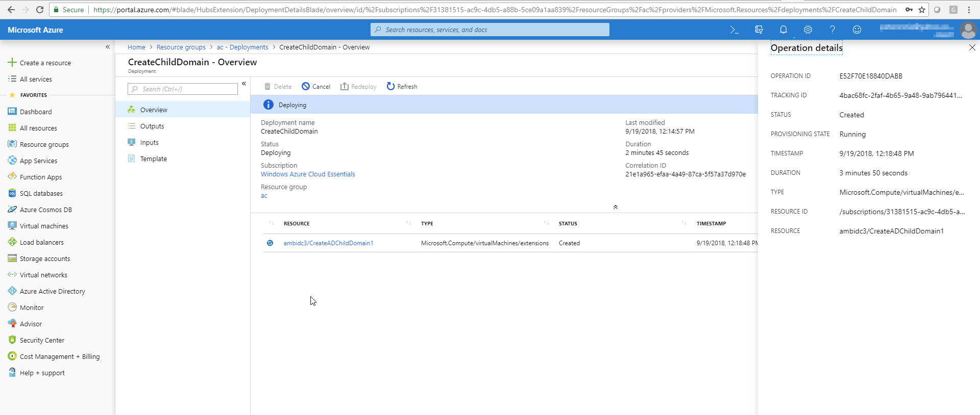Click the Virtual machines monitor icon
Screen dimensions: 980x415
(x=12, y=225)
